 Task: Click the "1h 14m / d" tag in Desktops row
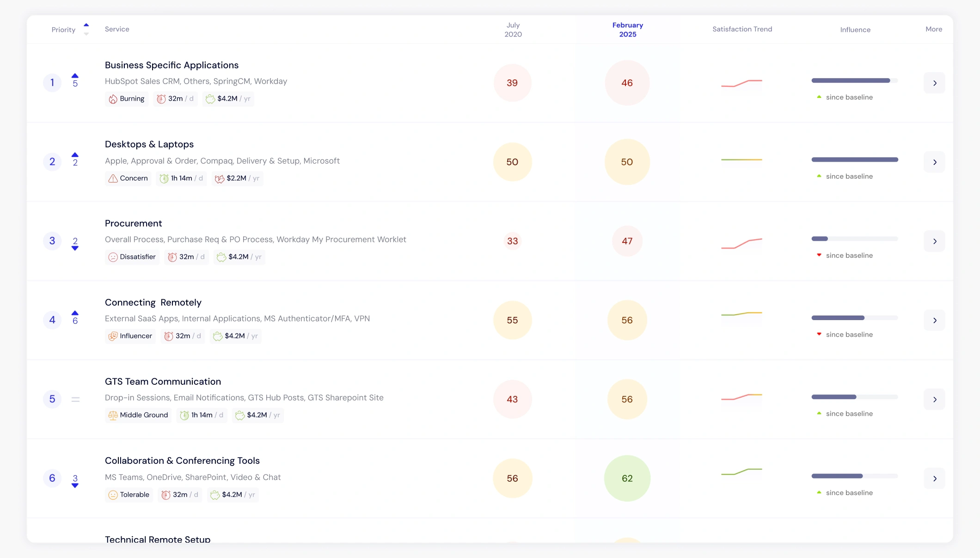pos(181,178)
